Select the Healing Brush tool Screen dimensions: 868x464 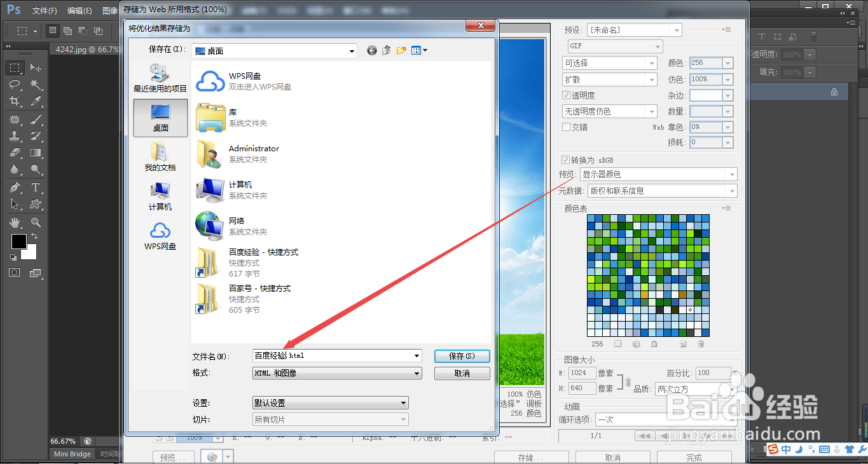(15, 119)
